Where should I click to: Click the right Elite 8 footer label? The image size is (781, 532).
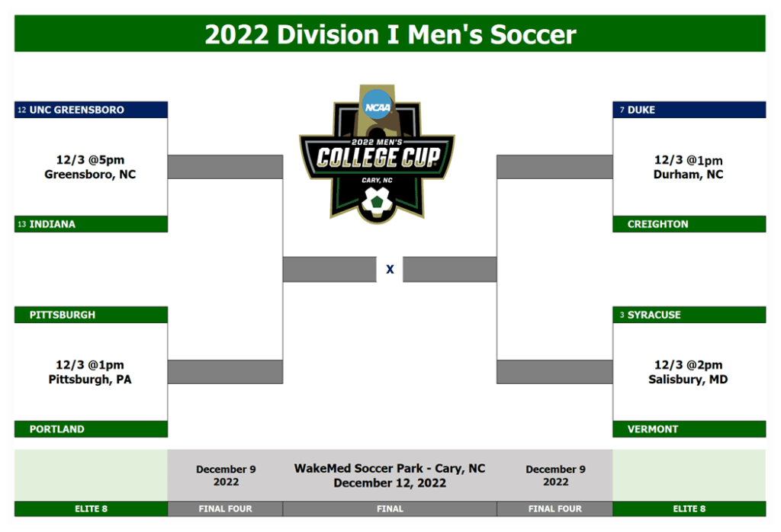[x=689, y=508]
